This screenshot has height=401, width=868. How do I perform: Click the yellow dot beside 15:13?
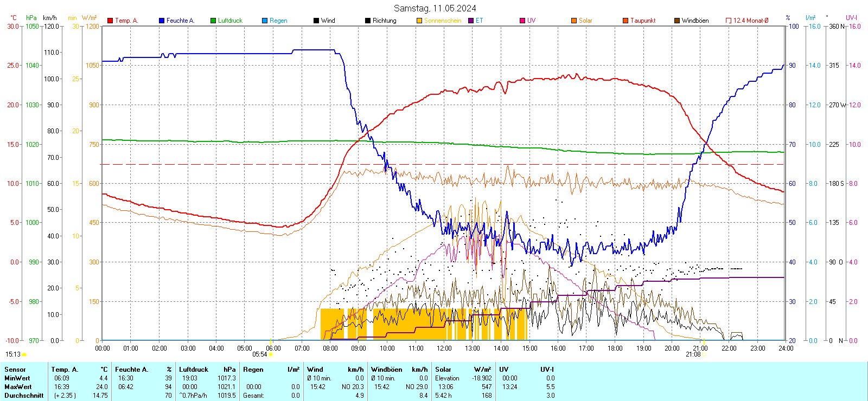[x=24, y=354]
